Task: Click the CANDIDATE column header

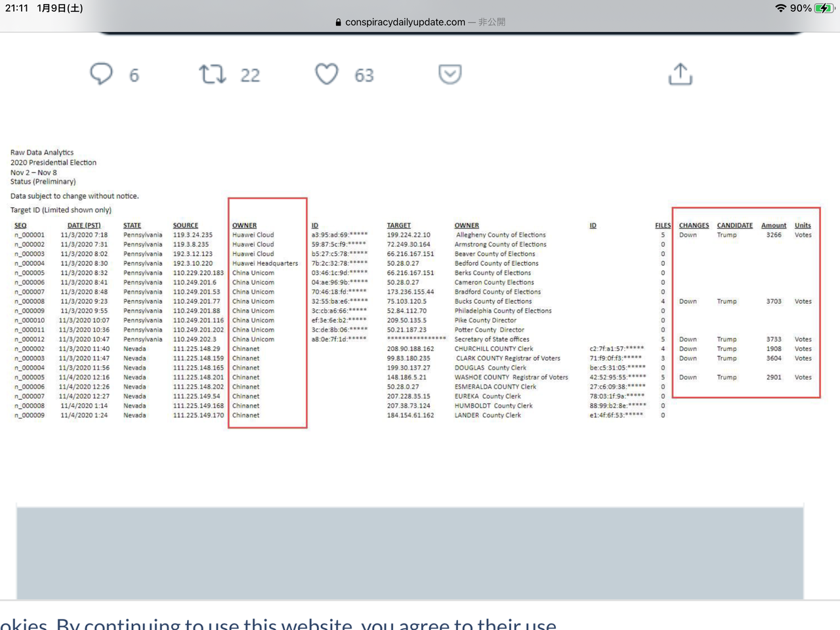Action: tap(734, 225)
